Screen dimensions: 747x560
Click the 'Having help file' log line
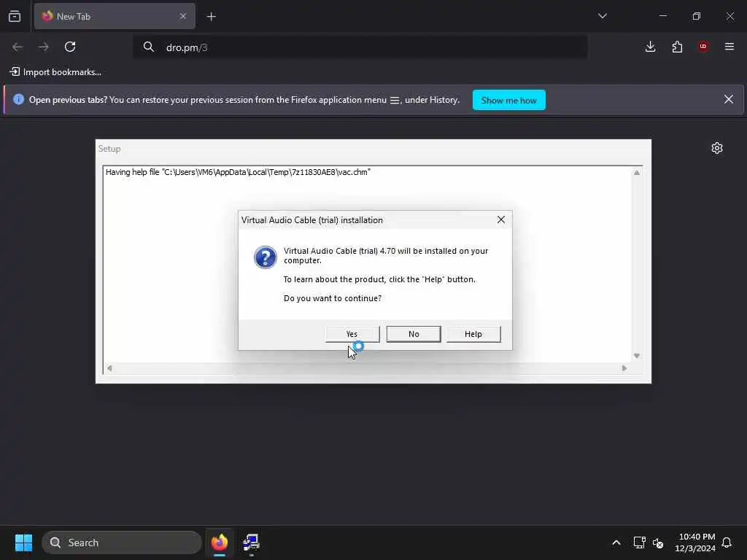tap(238, 172)
